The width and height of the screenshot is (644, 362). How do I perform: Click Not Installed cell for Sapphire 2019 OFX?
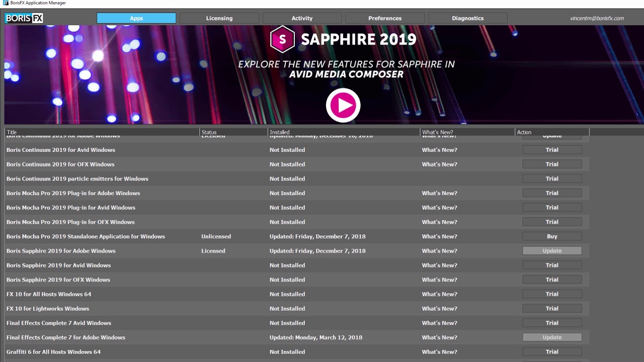tap(287, 280)
